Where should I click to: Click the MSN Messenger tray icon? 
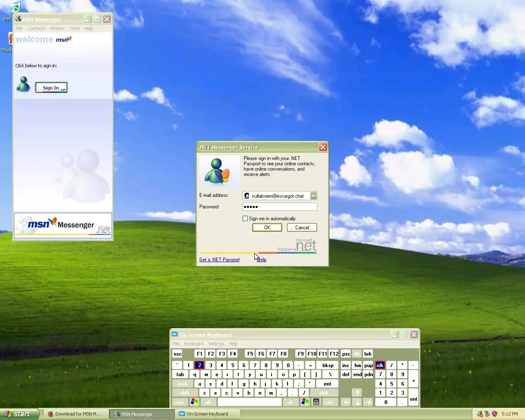click(480, 414)
